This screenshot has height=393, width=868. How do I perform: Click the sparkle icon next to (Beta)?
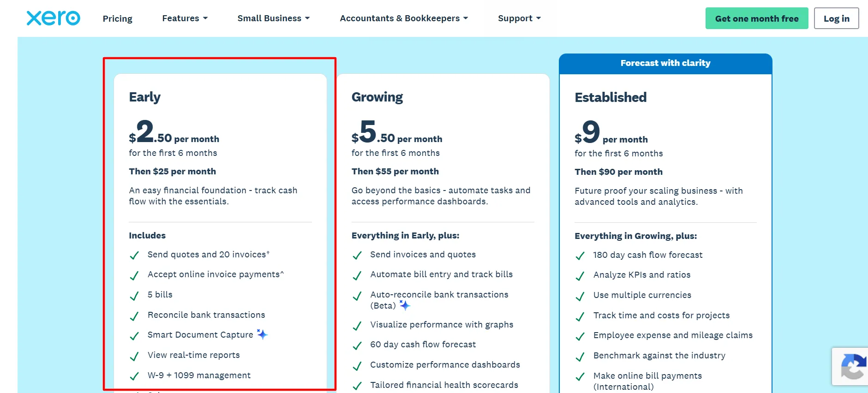[405, 305]
